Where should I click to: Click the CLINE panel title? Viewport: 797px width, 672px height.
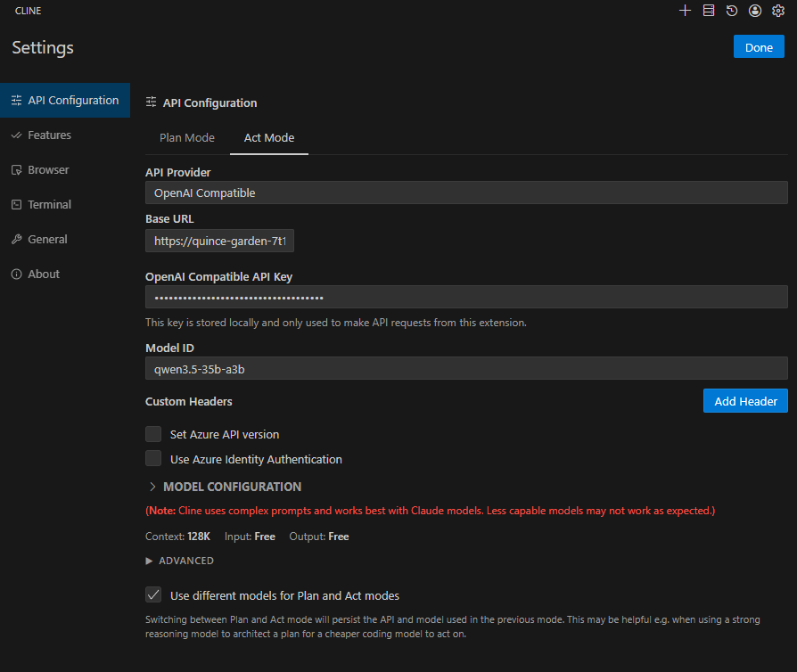pos(28,11)
